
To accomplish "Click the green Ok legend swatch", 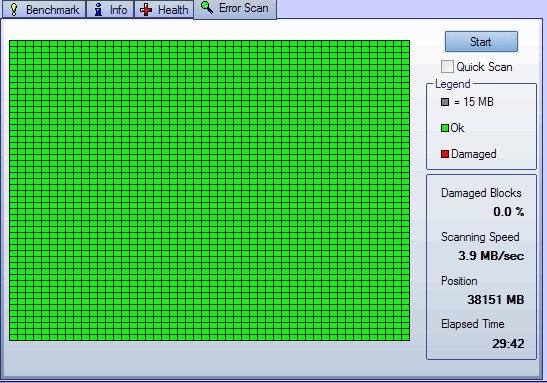I will (445, 128).
